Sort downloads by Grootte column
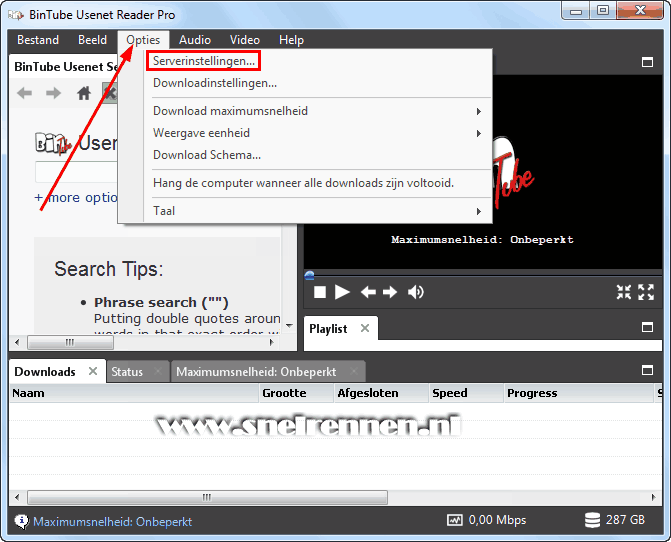 [296, 393]
